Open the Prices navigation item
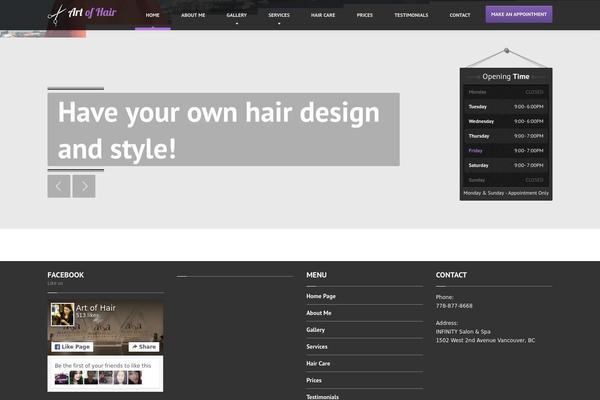Viewport: 600px width, 400px height. click(365, 15)
